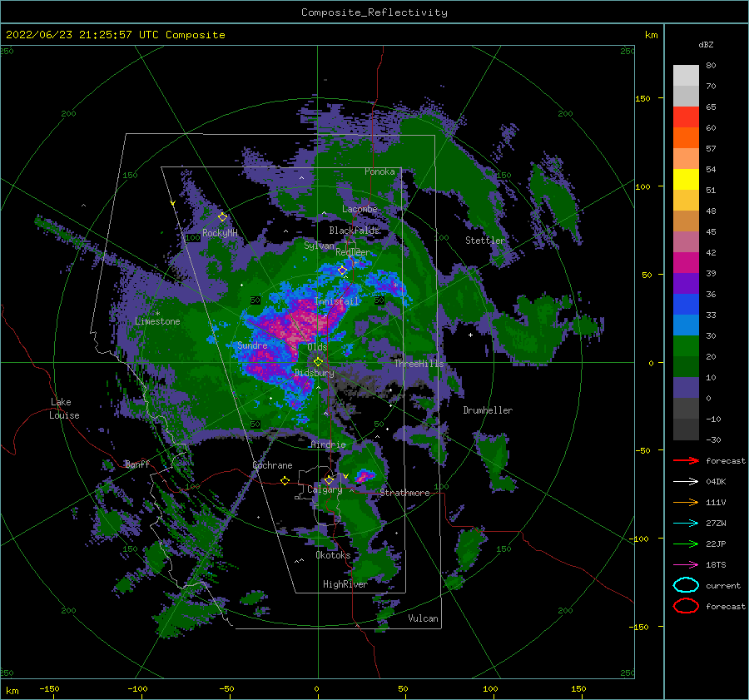Click the Banff city label
Image resolution: width=749 pixels, height=700 pixels.
pyautogui.click(x=137, y=464)
